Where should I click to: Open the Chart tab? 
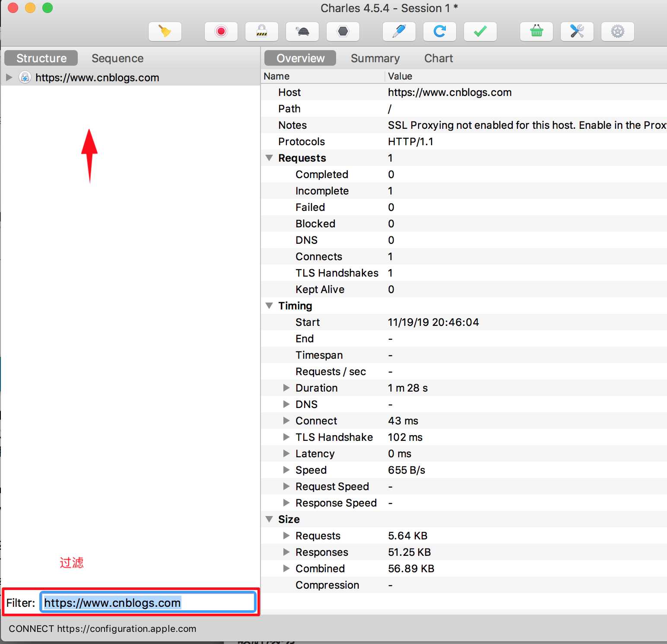[438, 58]
